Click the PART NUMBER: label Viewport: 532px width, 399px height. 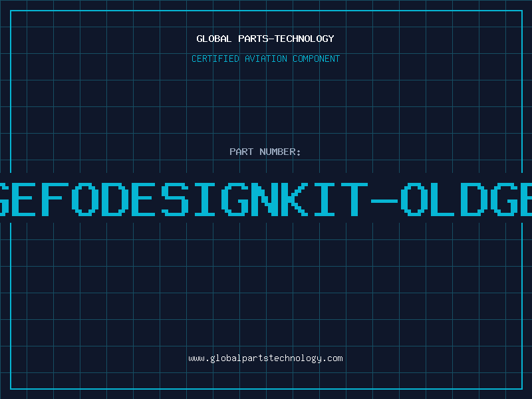(265, 152)
